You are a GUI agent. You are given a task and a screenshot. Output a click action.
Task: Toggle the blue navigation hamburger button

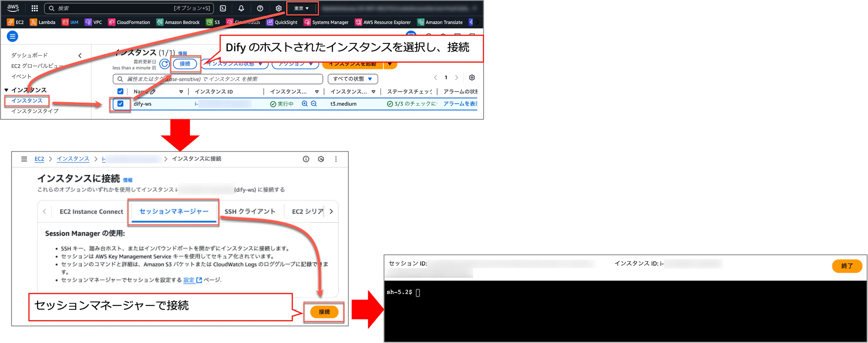(13, 37)
